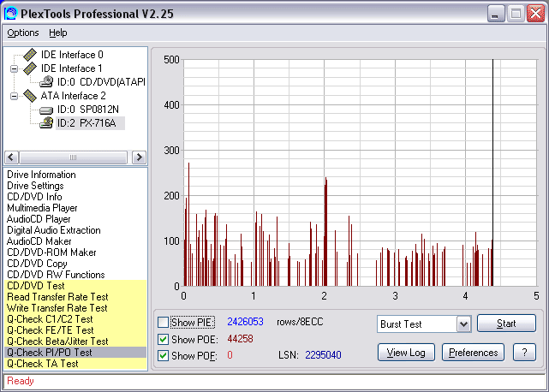Screen dimensions: 549x392
Task: Click the Ready status bar text
Action: click(x=21, y=381)
